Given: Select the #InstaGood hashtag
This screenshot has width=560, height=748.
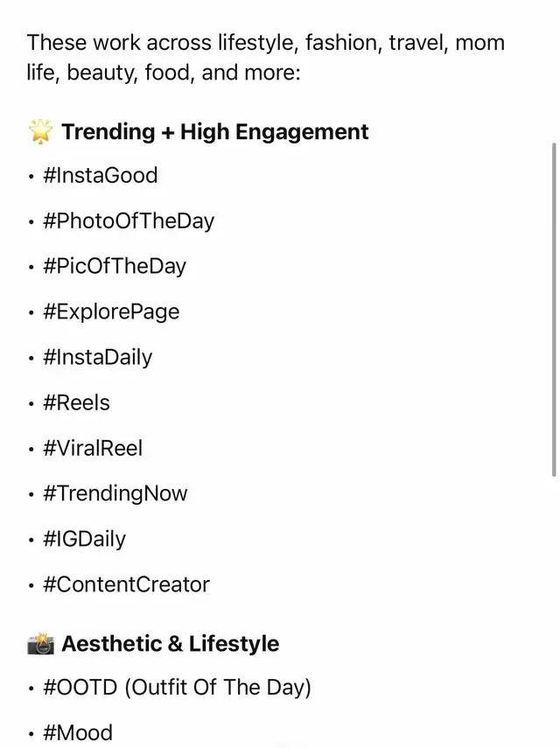Looking at the screenshot, I should (100, 175).
